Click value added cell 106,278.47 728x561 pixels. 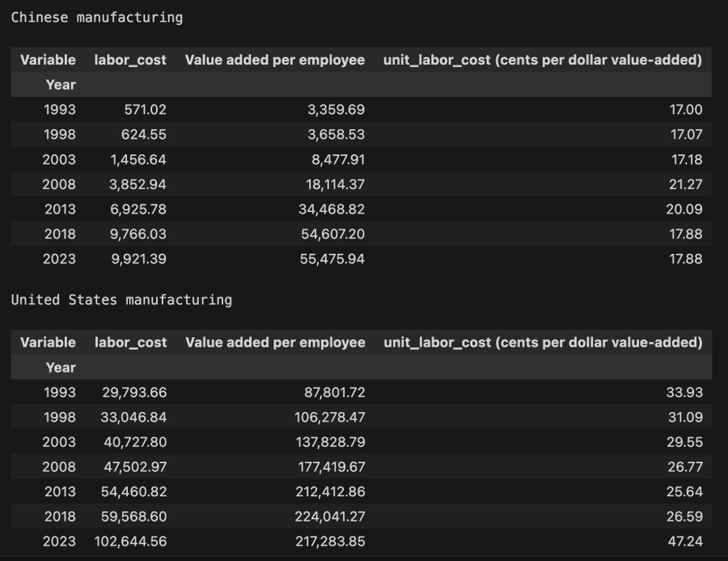(330, 417)
